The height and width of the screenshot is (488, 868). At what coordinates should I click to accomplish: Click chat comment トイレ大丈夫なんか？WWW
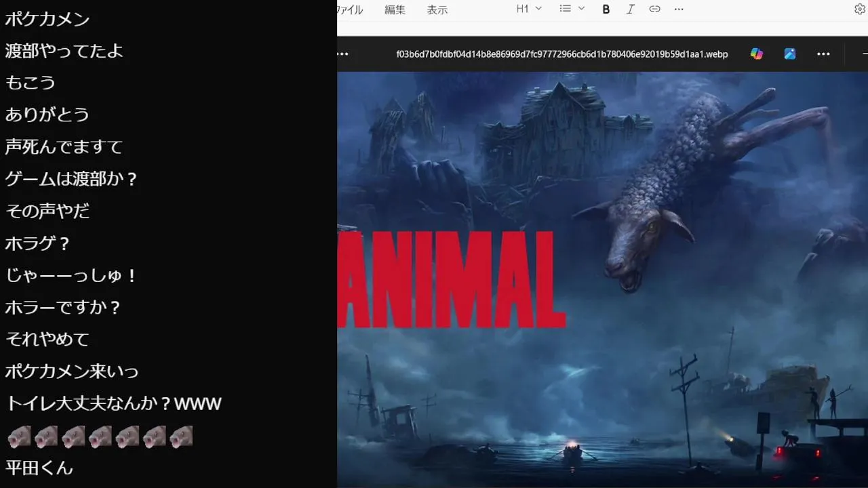(x=113, y=403)
